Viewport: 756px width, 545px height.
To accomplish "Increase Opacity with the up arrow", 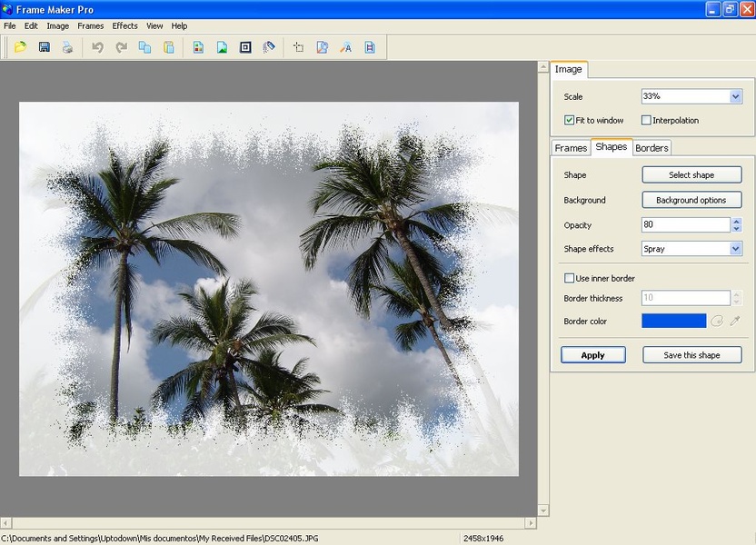I will pos(736,221).
